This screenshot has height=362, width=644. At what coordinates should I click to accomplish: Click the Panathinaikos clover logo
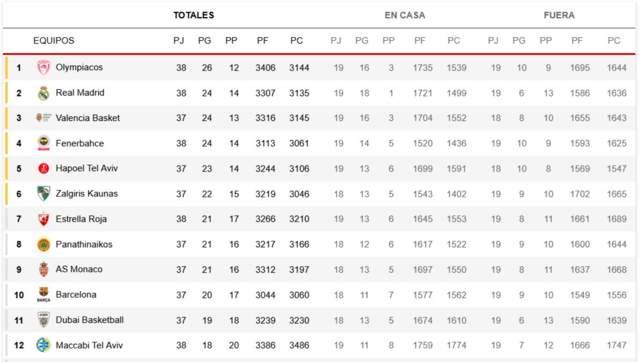[43, 245]
